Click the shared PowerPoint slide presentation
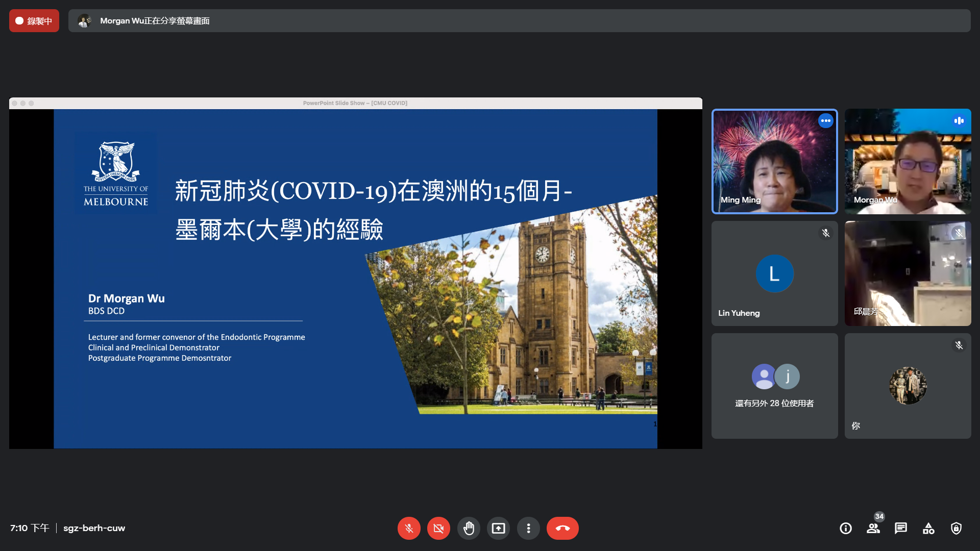Viewport: 980px width, 551px height. [x=355, y=279]
